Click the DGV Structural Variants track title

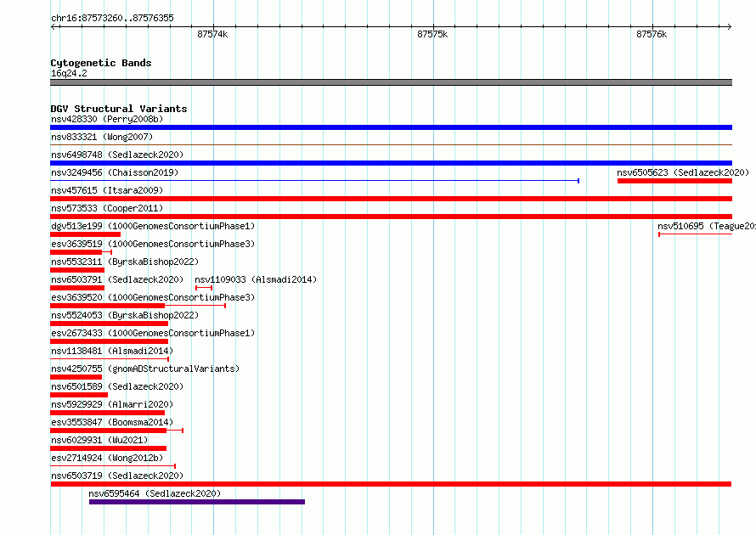tap(119, 109)
